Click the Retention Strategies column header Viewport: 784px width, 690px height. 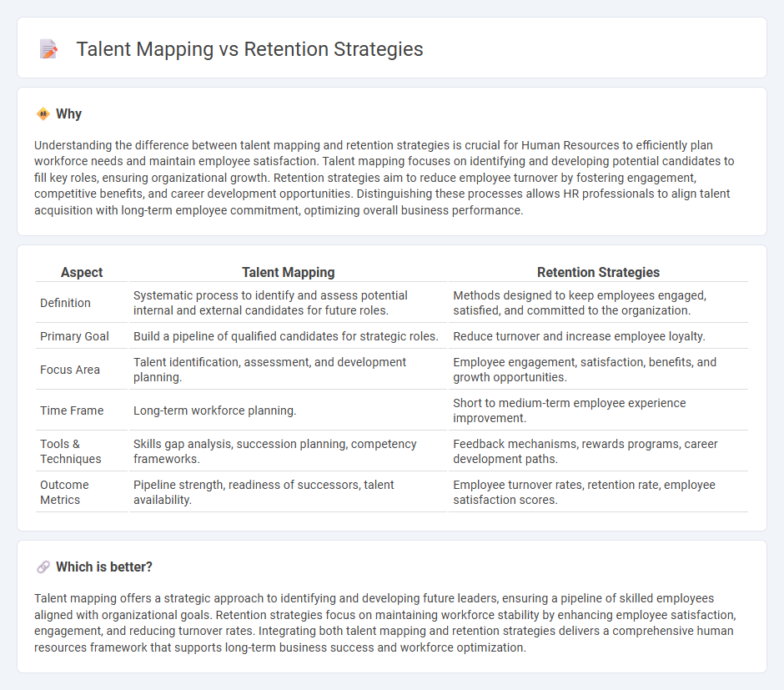[x=598, y=272]
